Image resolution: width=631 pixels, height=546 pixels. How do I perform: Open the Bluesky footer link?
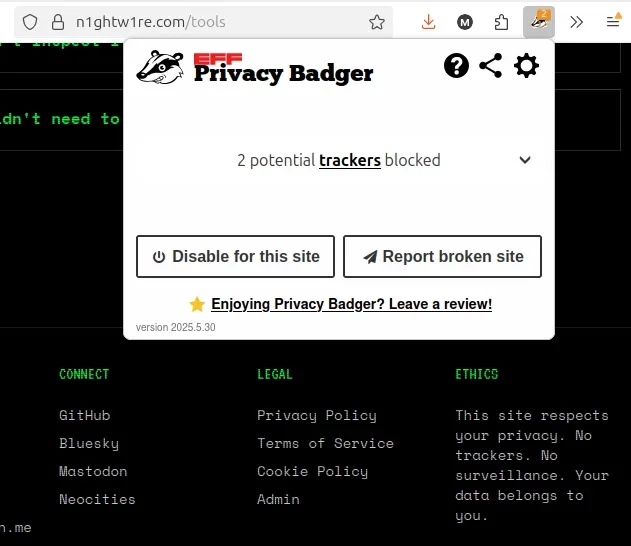point(89,443)
